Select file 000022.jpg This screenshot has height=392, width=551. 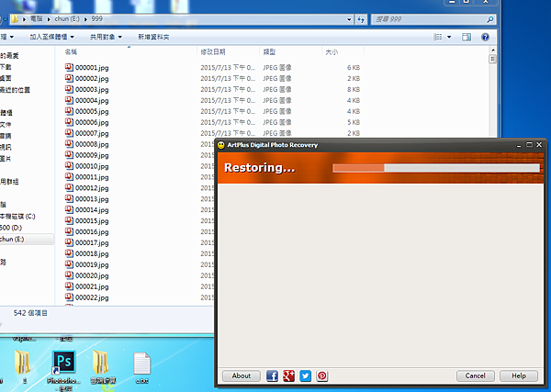pyautogui.click(x=92, y=297)
